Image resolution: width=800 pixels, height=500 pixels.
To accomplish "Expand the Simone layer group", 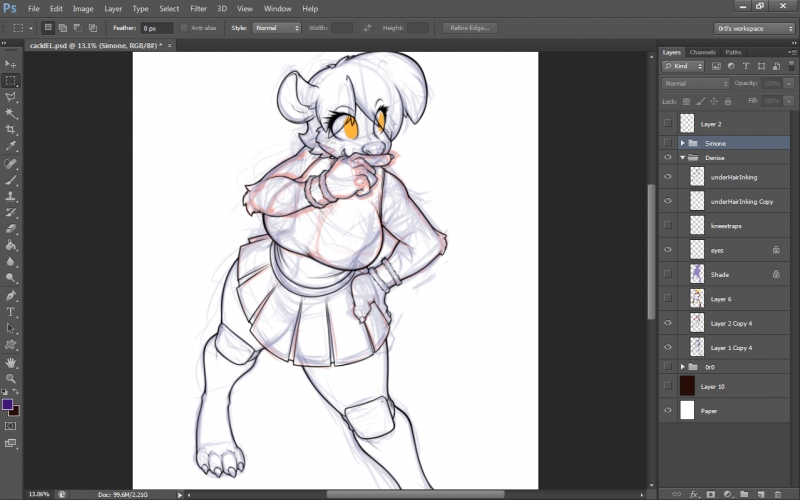I will click(x=683, y=143).
